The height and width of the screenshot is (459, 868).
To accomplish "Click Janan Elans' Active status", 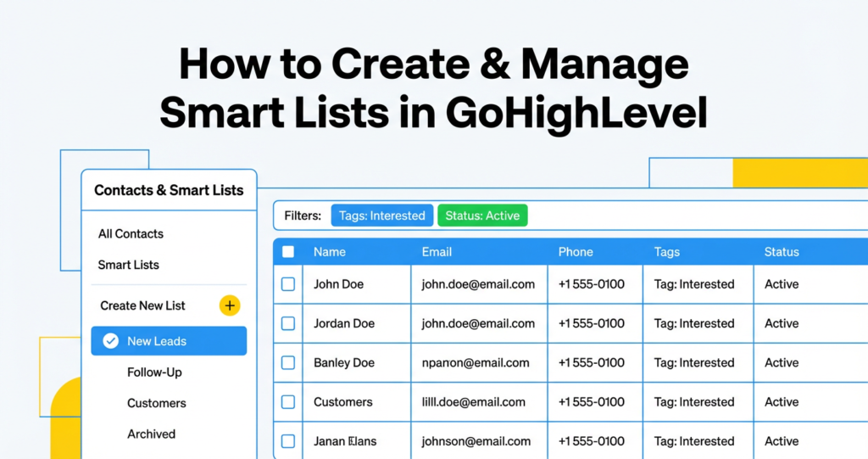I will click(x=782, y=441).
